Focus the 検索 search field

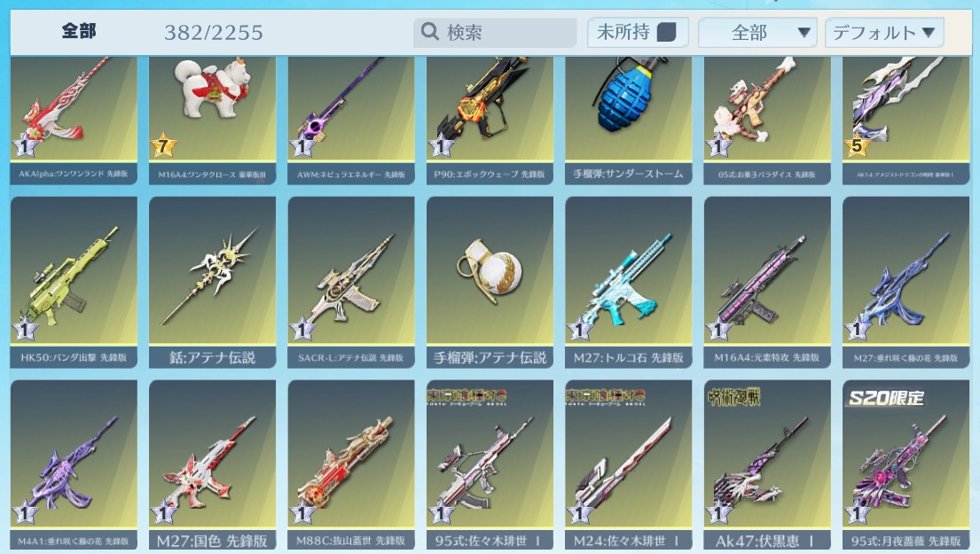[494, 32]
